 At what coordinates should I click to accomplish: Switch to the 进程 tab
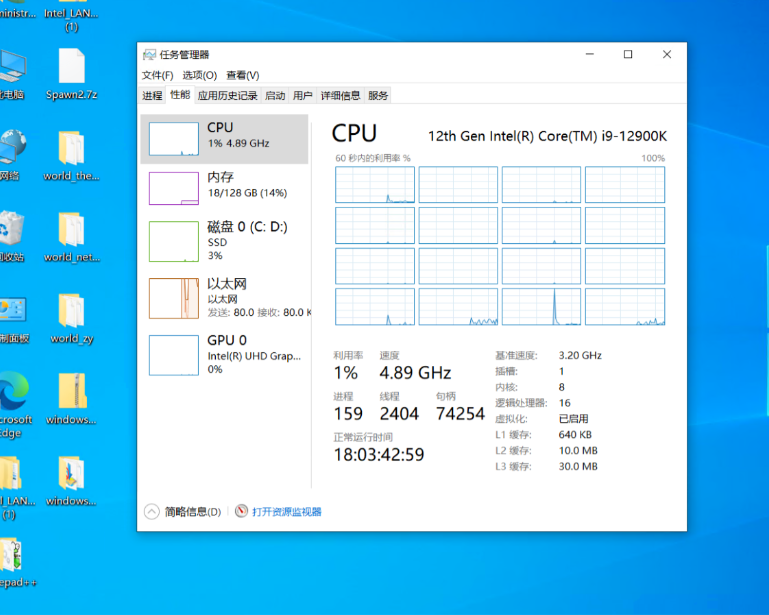152,96
